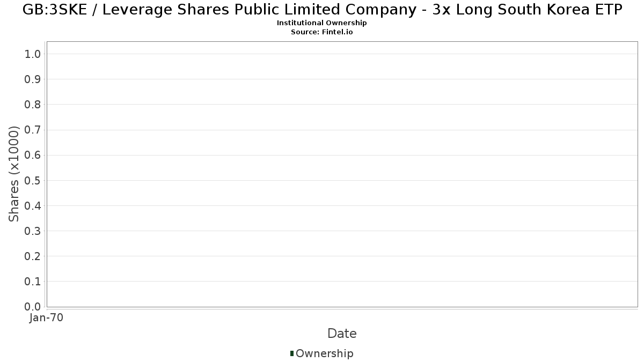Click the 0.2 y-axis tick label
Screen dimensions: 644x362
click(x=33, y=256)
